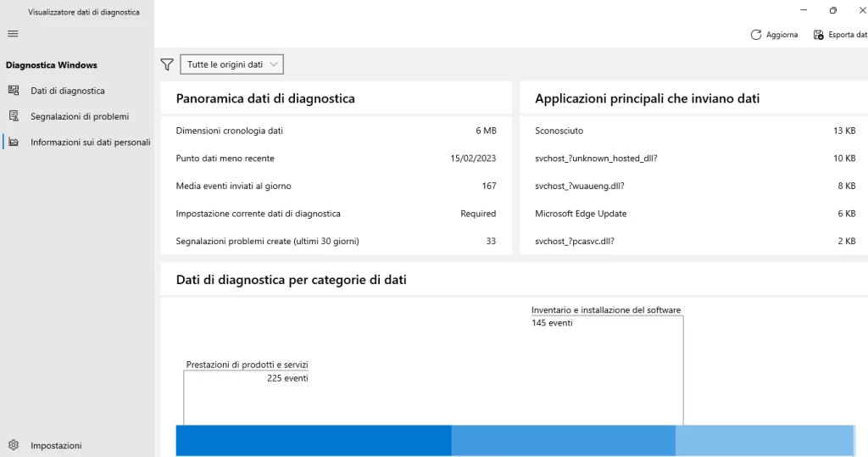Click the Esporta dati button label
The width and height of the screenshot is (868, 457).
tap(848, 35)
